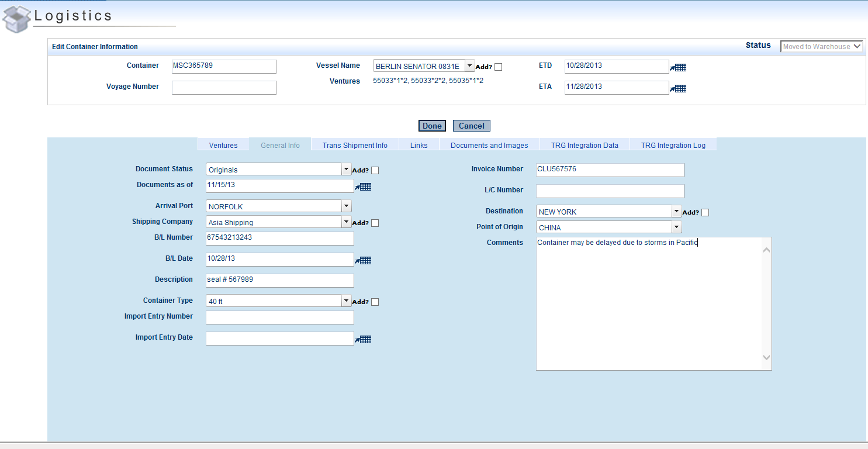
Task: Open calendar for Documents as of
Action: [363, 187]
